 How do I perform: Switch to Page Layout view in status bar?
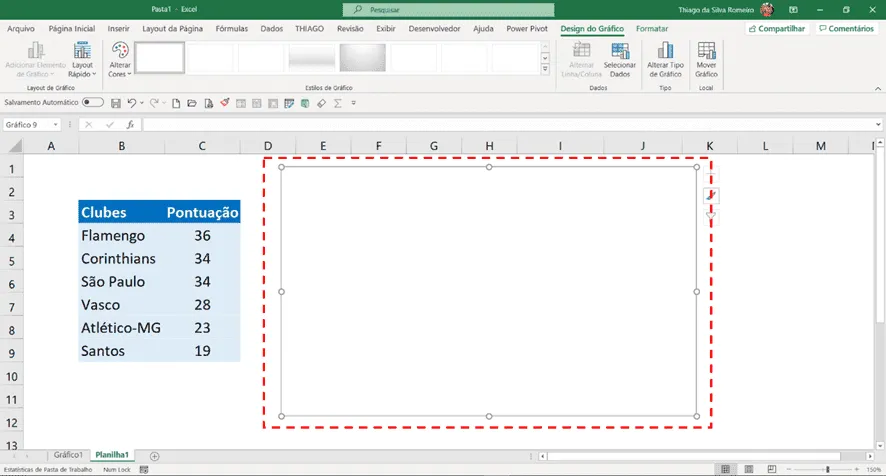coord(749,469)
